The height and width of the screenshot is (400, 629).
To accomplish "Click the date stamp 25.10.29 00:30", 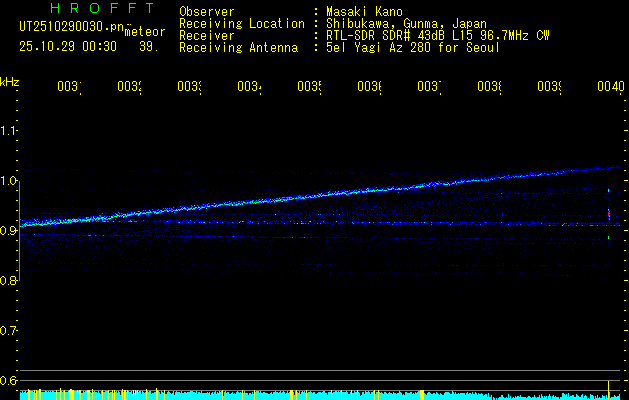I will tap(68, 47).
